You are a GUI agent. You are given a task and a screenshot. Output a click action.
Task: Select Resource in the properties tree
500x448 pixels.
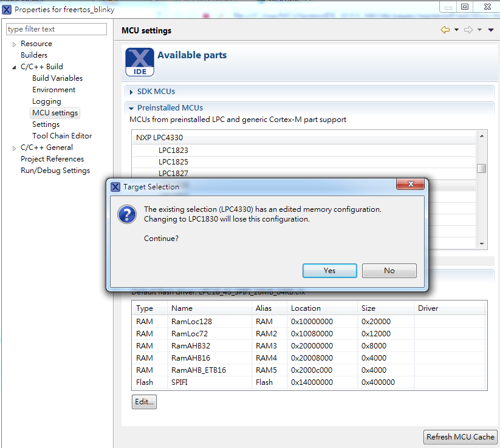36,44
